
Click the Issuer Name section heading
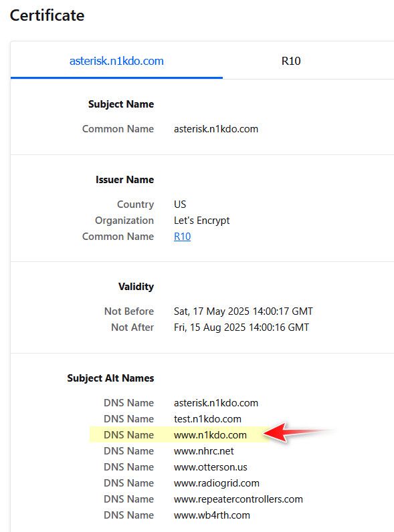point(125,180)
